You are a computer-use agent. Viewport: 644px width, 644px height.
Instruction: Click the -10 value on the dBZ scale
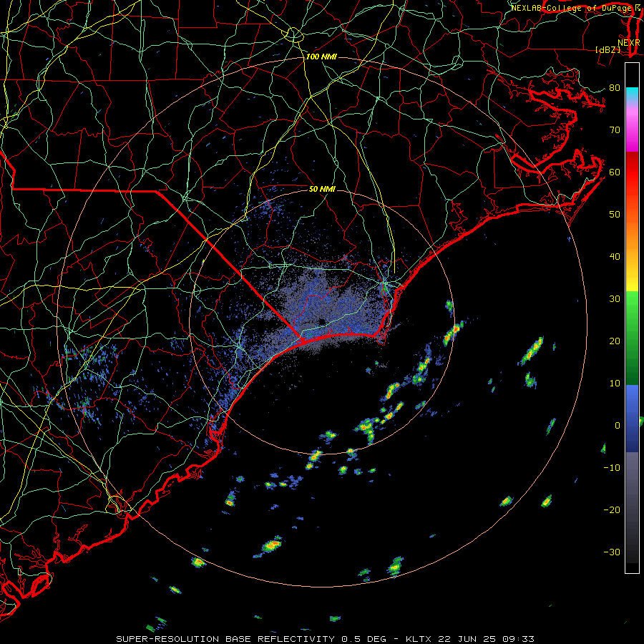pyautogui.click(x=612, y=468)
